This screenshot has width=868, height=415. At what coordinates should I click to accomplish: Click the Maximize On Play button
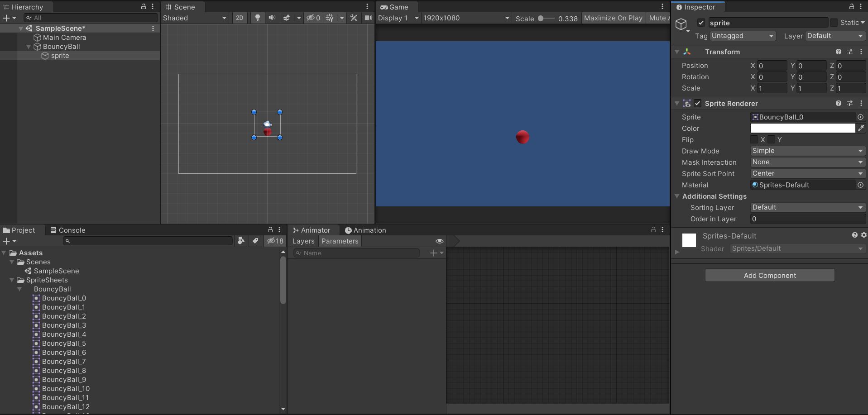pos(613,18)
